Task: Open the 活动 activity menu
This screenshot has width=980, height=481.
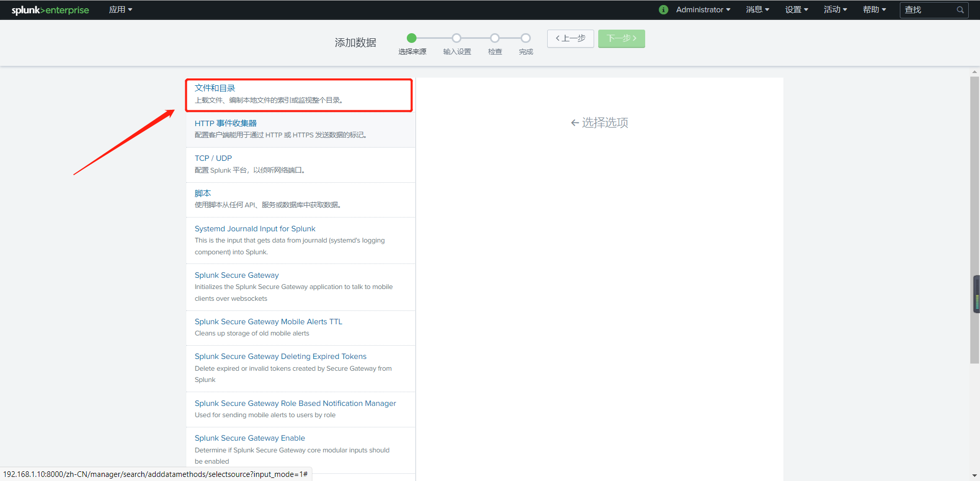Action: pyautogui.click(x=835, y=10)
